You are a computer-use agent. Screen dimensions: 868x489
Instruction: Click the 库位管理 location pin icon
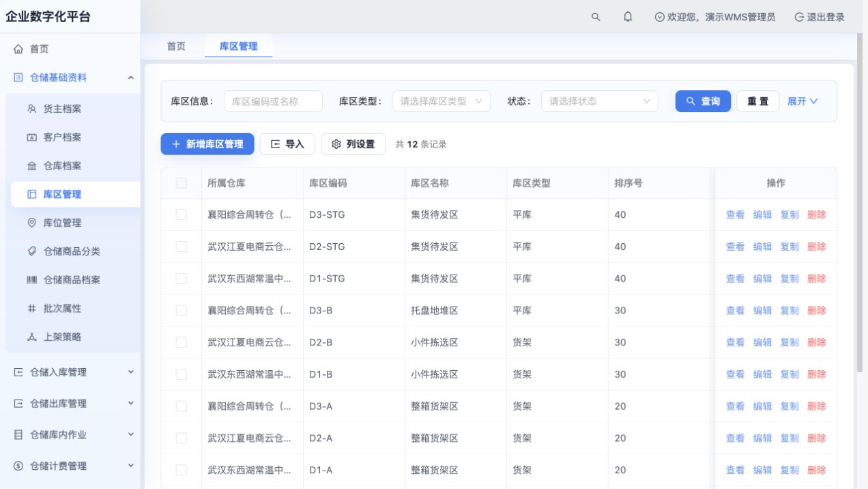tap(31, 223)
